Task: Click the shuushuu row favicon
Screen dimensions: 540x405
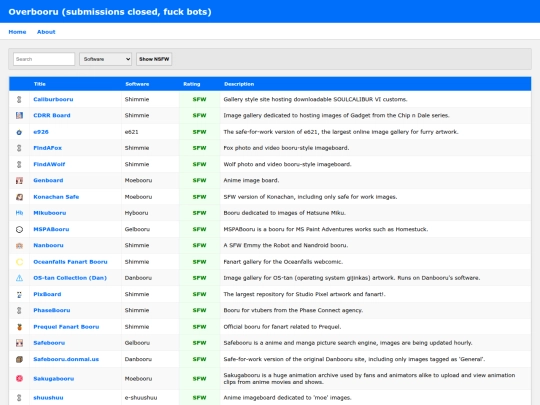Action: pyautogui.click(x=19, y=398)
